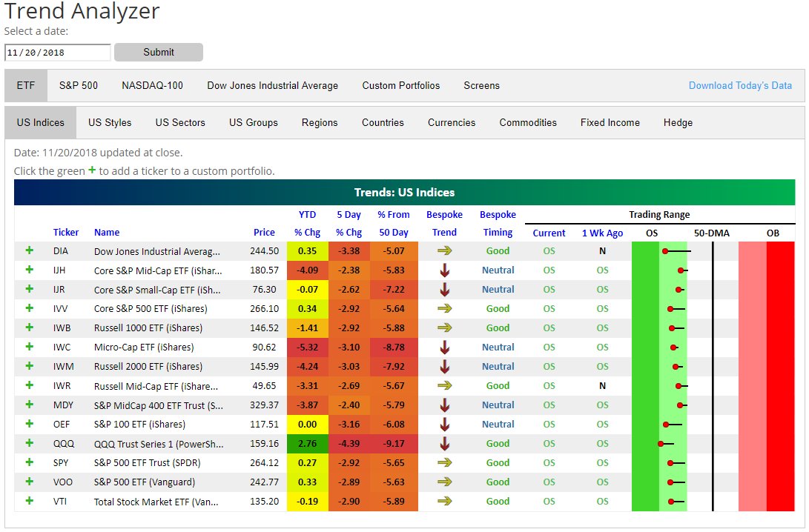Add IJH to custom portfolio with green plus
The image size is (809, 532).
coord(30,270)
